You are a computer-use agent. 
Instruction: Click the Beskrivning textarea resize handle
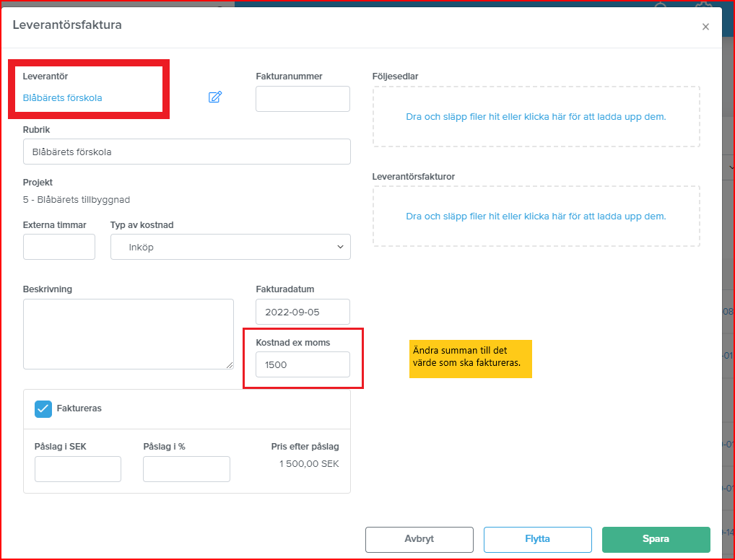229,365
